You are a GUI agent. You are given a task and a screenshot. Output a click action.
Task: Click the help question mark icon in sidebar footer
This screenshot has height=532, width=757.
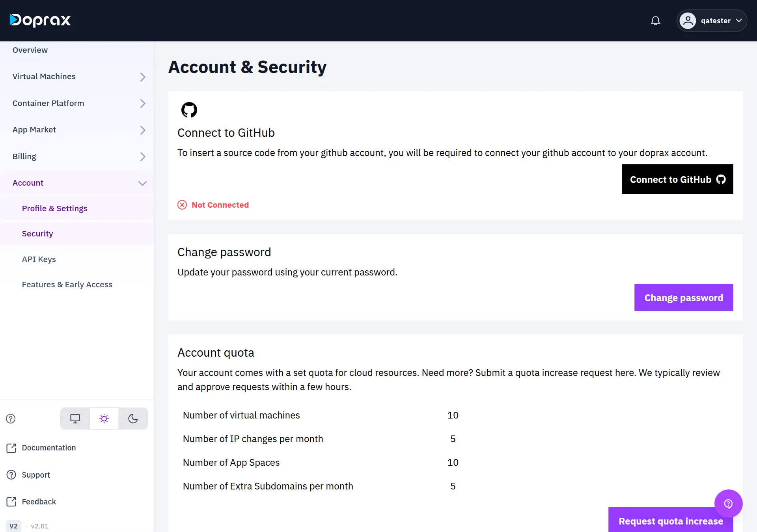(x=11, y=419)
